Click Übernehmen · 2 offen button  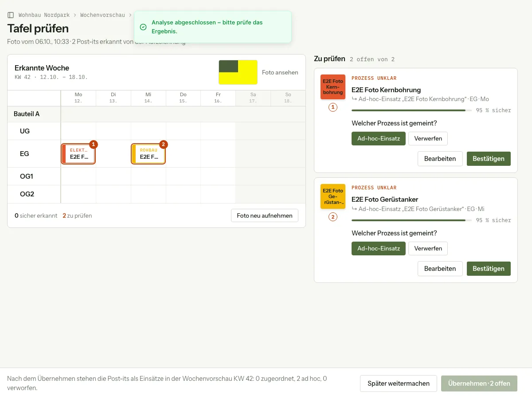point(479,383)
